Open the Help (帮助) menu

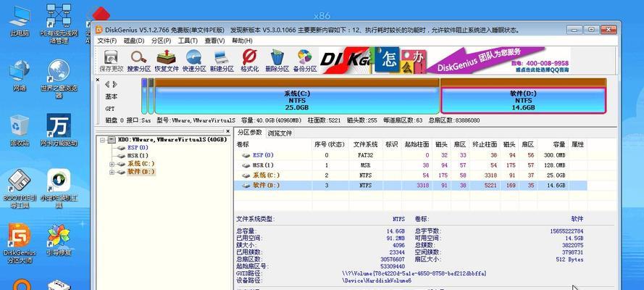tap(242, 41)
